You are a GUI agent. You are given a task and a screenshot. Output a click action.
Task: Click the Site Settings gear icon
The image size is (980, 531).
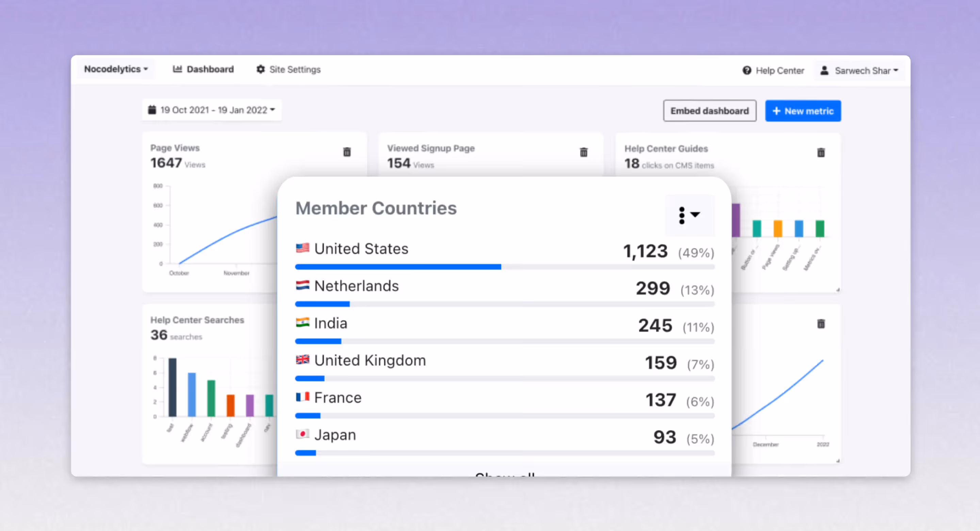(x=261, y=69)
